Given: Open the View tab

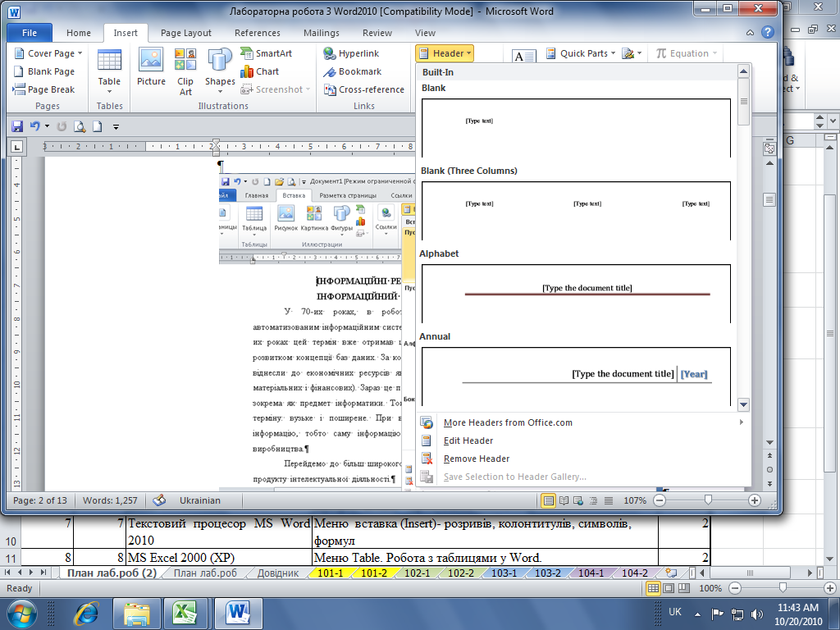Looking at the screenshot, I should pyautogui.click(x=425, y=33).
